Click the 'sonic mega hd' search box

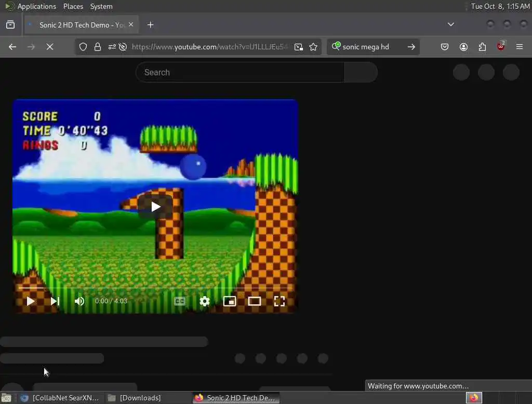(373, 47)
